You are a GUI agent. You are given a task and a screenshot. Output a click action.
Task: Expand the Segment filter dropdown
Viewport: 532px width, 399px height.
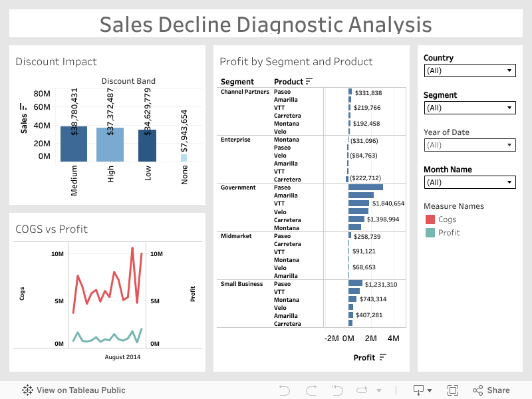(469, 108)
